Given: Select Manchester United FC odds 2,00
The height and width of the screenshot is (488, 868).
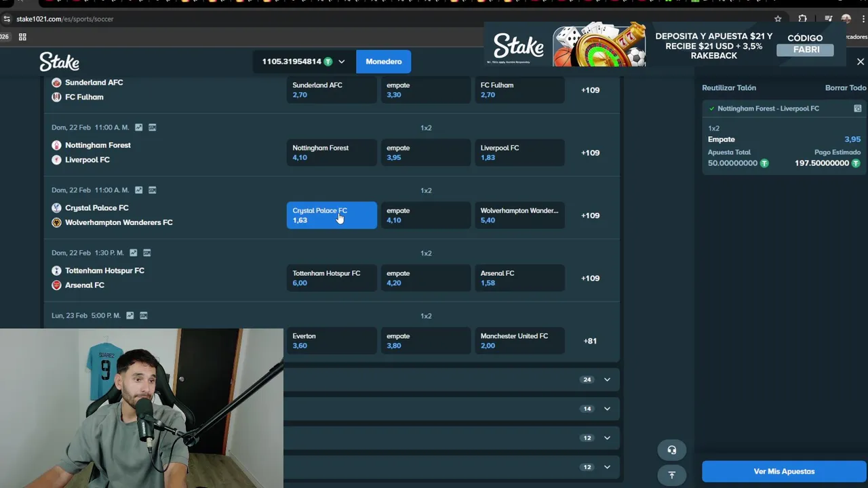Looking at the screenshot, I should pyautogui.click(x=519, y=341).
